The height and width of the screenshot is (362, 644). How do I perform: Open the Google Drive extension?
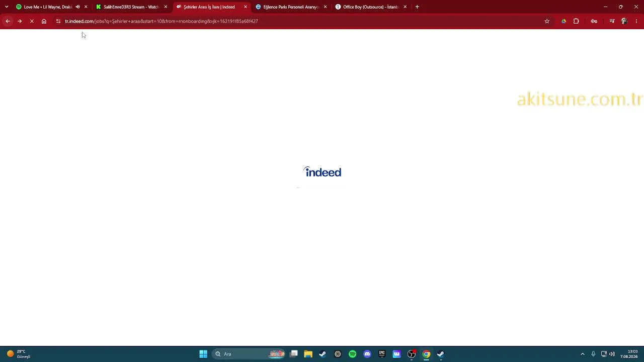563,21
